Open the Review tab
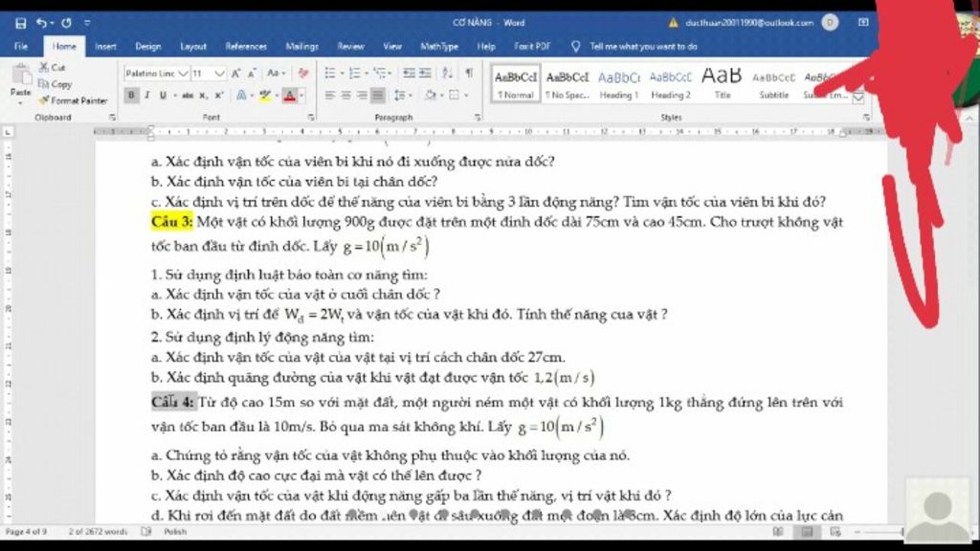Screen dimensions: 980x551 click(x=350, y=46)
